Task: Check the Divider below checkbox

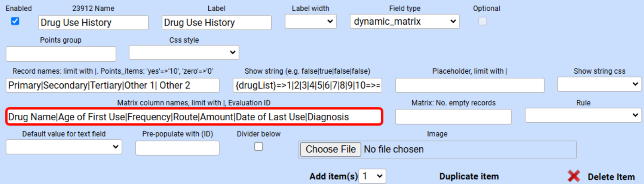Action: [258, 147]
